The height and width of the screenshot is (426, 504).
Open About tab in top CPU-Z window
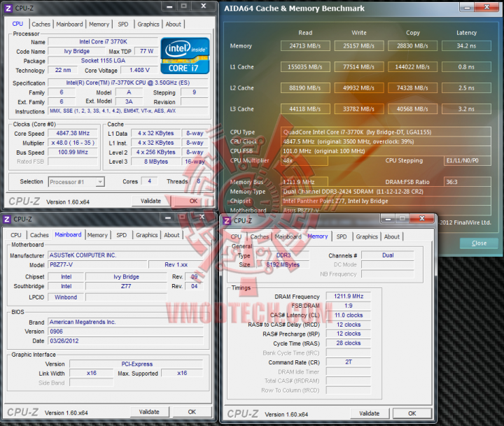point(174,24)
